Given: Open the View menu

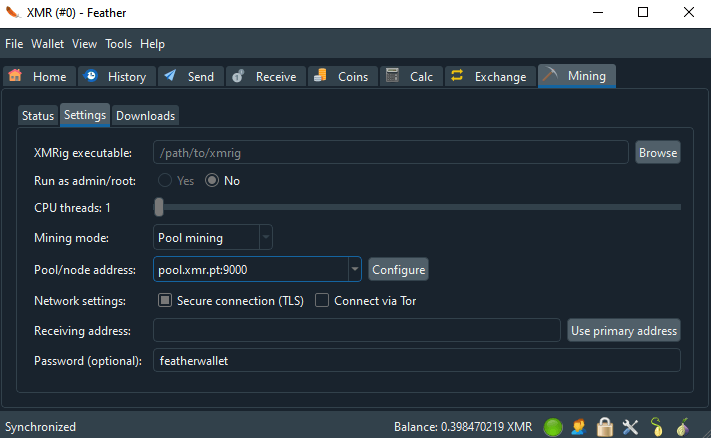Looking at the screenshot, I should pyautogui.click(x=84, y=44).
